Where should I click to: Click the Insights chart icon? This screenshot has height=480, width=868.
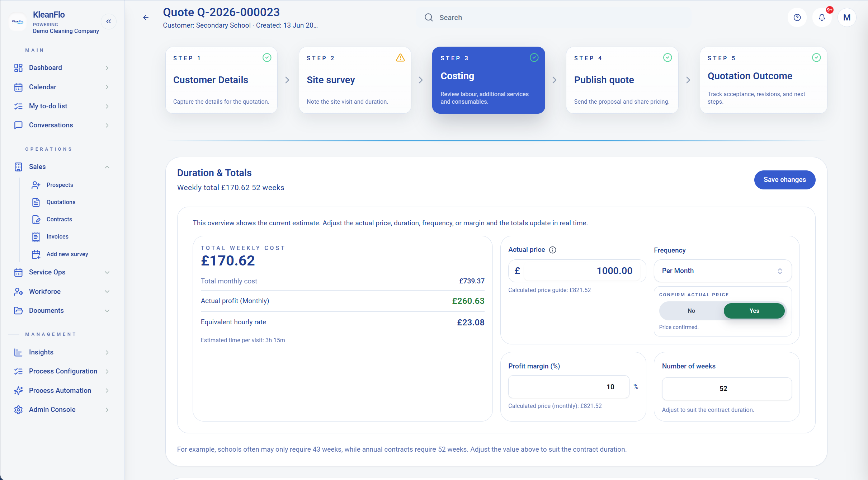18,352
